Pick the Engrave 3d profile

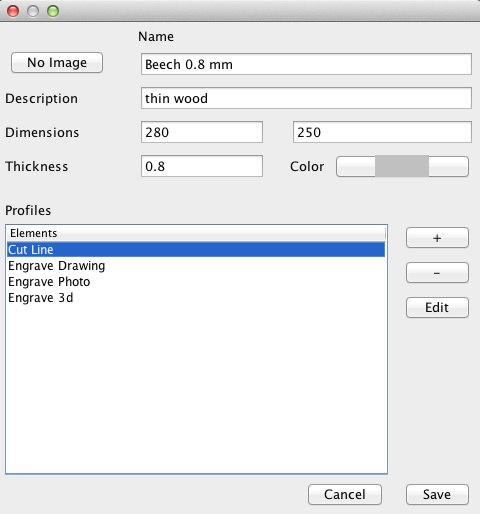pos(196,298)
